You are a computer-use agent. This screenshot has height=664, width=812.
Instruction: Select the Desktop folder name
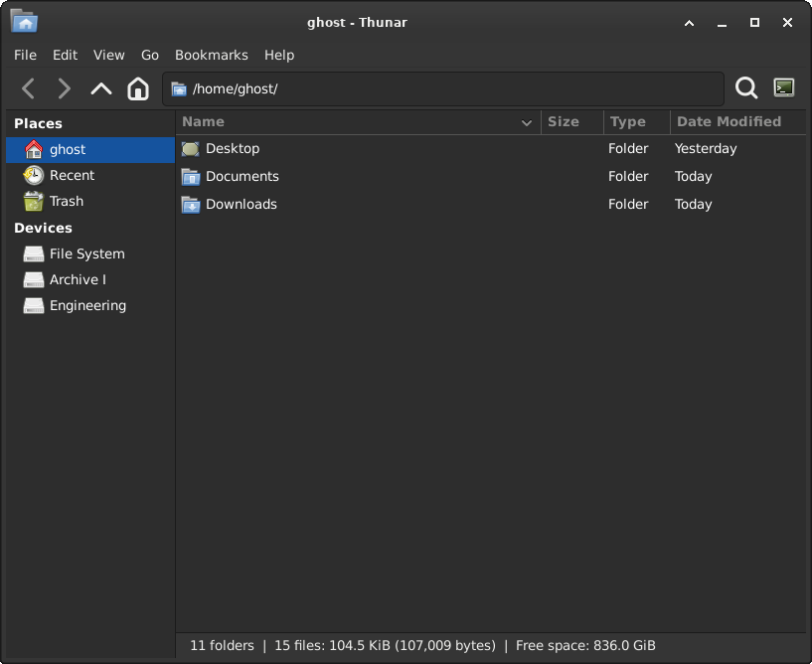(233, 149)
